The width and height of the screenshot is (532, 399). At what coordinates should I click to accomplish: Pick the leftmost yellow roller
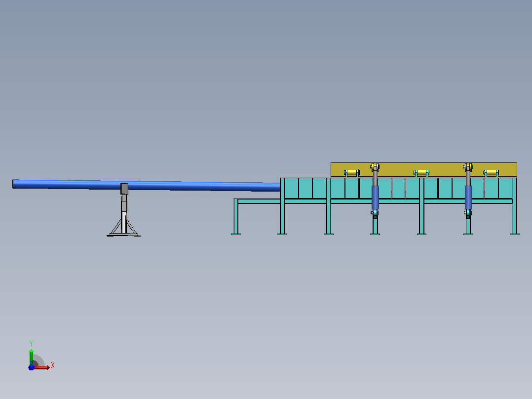[352, 173]
